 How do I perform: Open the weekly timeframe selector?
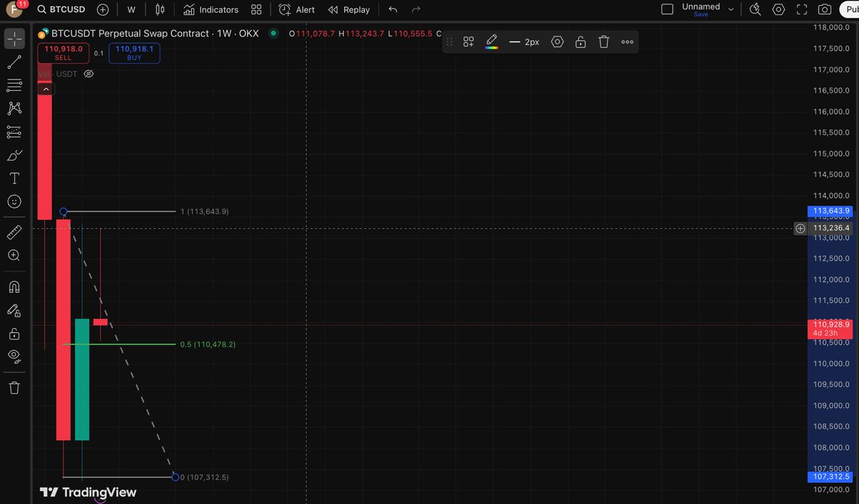pyautogui.click(x=130, y=9)
